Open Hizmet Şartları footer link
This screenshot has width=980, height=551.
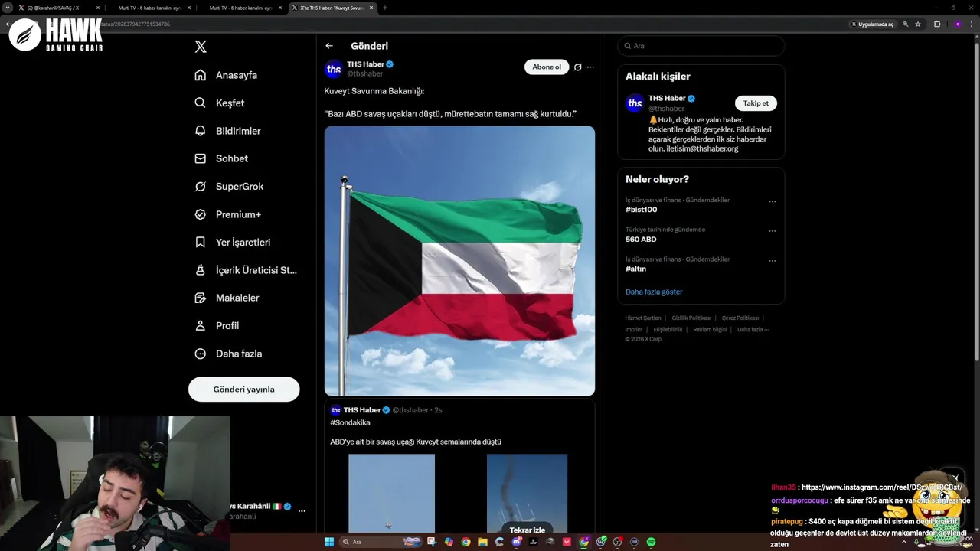[x=643, y=318]
